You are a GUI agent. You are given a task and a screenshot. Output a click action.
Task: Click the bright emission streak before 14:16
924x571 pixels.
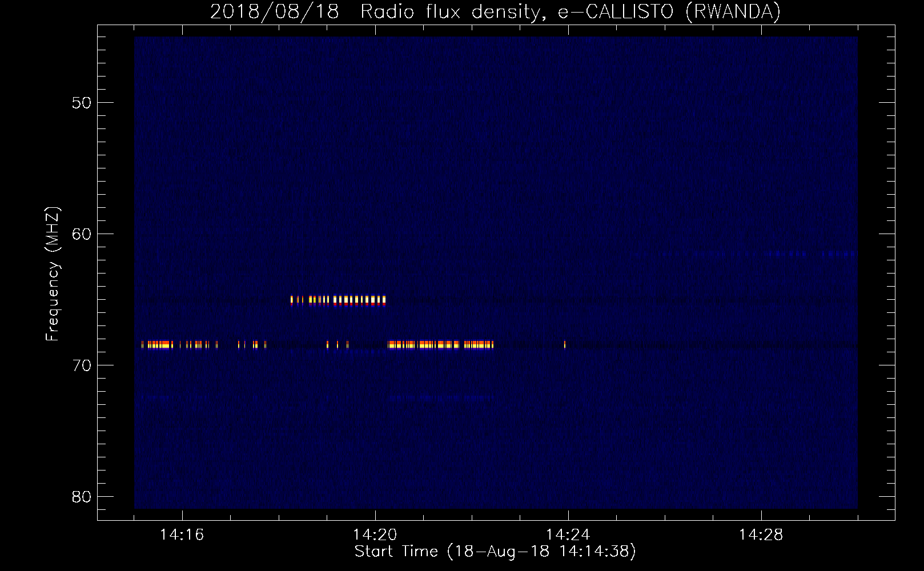157,344
